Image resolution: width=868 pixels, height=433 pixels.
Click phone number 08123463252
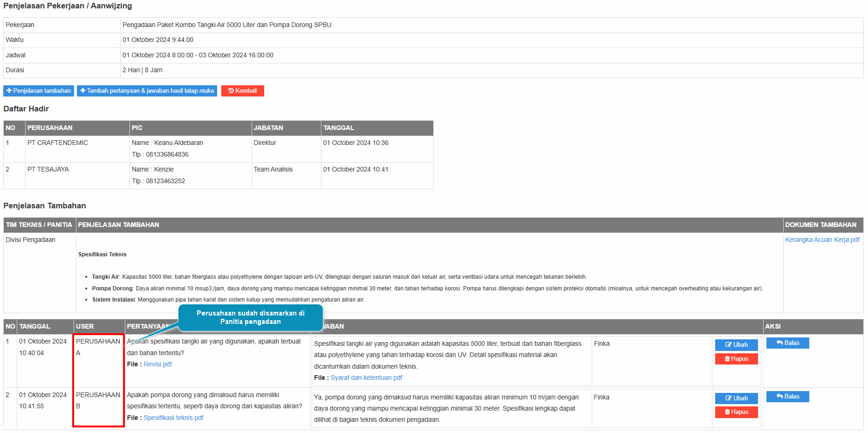pyautogui.click(x=165, y=181)
